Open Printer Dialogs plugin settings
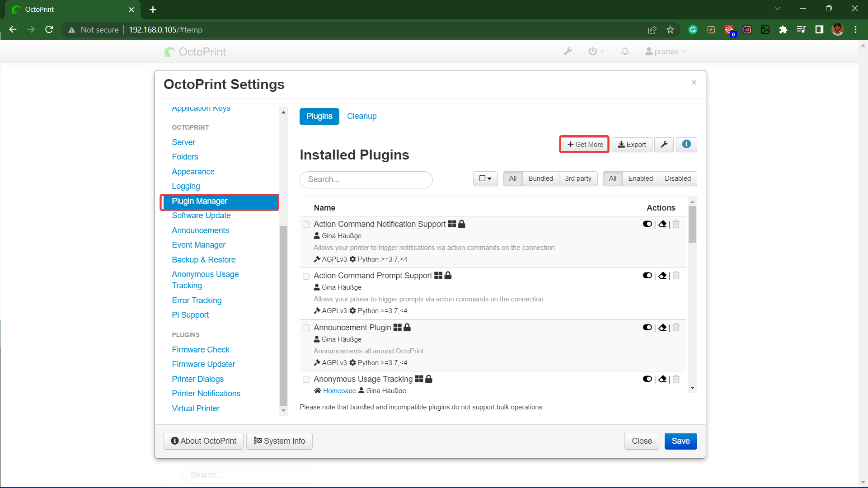Screen dimensions: 868x488 (197, 379)
